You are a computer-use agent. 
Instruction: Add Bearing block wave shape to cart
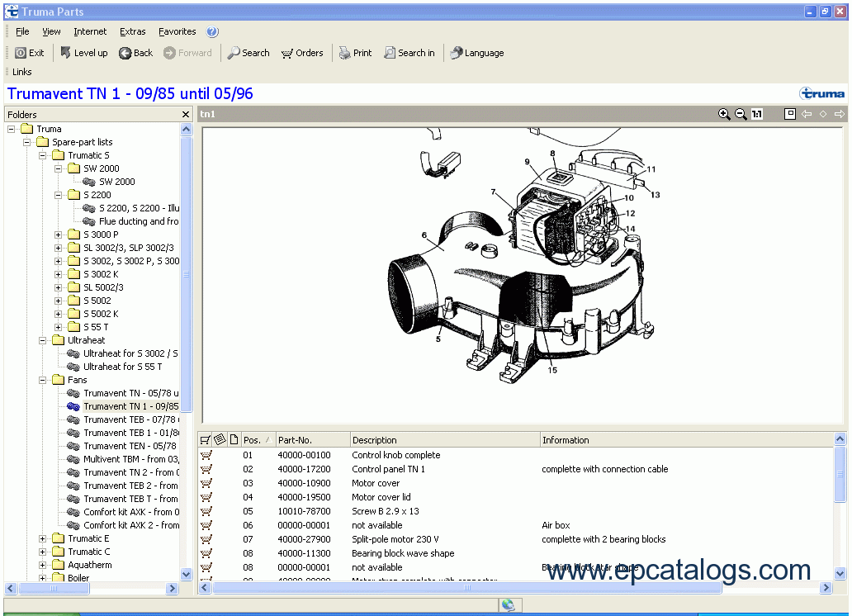pyautogui.click(x=206, y=553)
